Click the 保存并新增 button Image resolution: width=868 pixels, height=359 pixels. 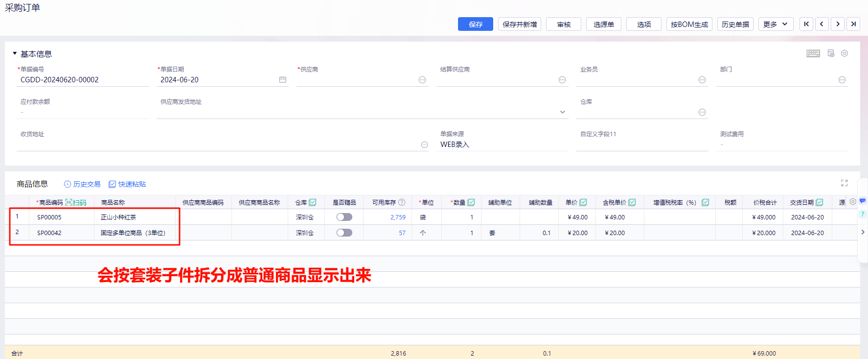pyautogui.click(x=520, y=24)
